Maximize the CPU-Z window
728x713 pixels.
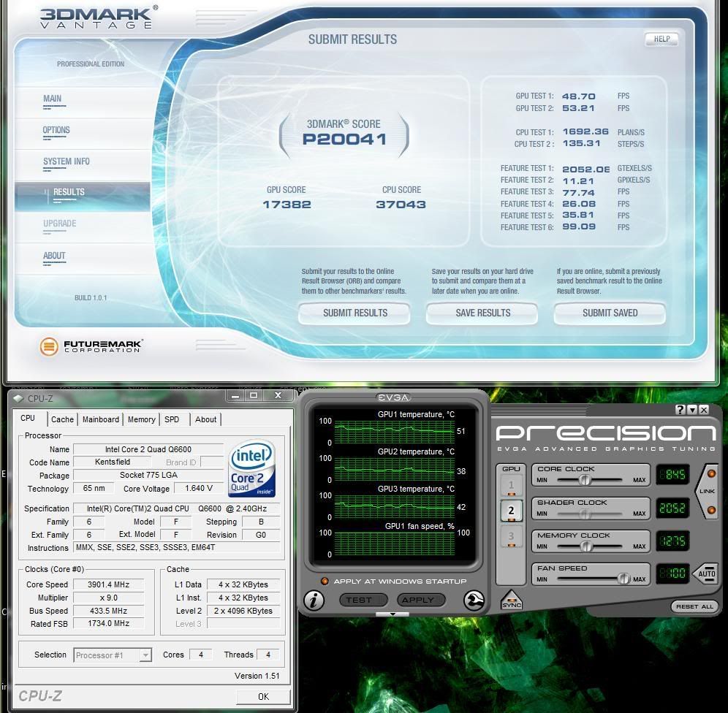pos(254,396)
